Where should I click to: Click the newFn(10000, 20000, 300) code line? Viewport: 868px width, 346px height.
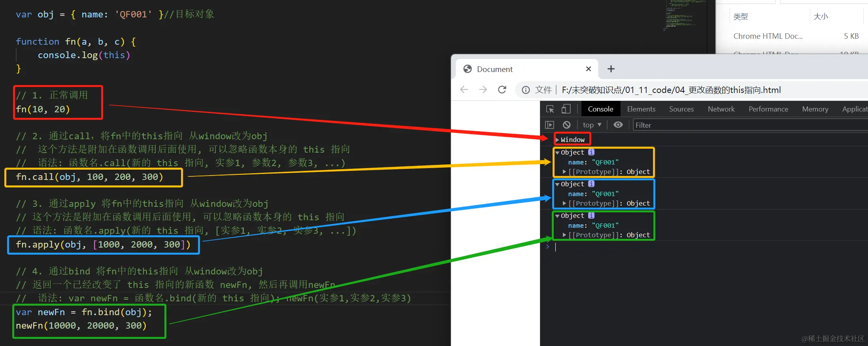[x=81, y=326]
